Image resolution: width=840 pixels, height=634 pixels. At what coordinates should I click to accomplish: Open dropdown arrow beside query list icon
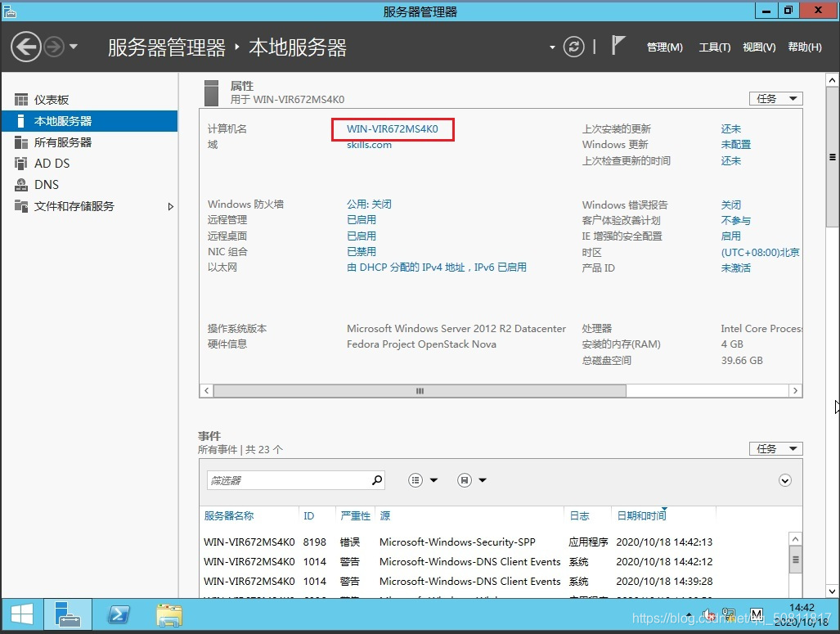click(434, 480)
